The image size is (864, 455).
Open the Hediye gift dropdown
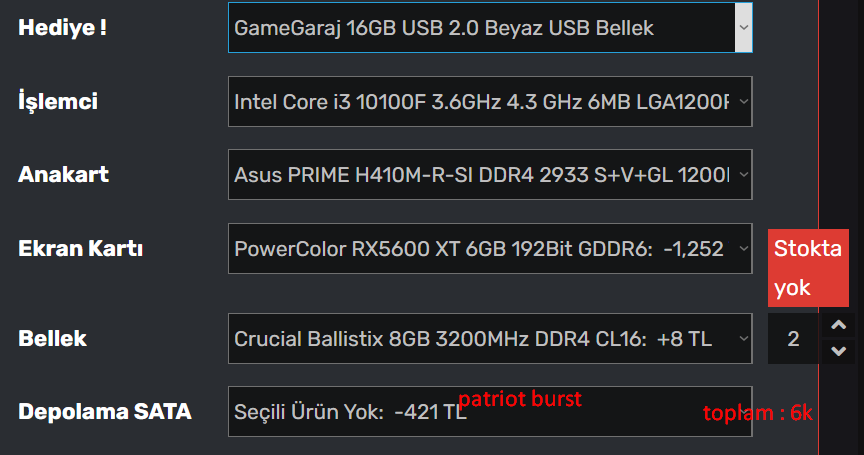[490, 28]
